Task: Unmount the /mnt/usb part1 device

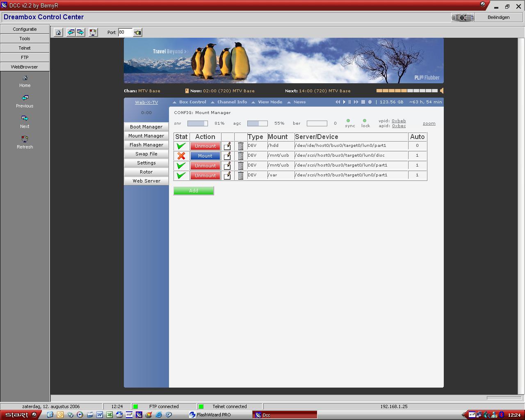Action: click(x=205, y=166)
